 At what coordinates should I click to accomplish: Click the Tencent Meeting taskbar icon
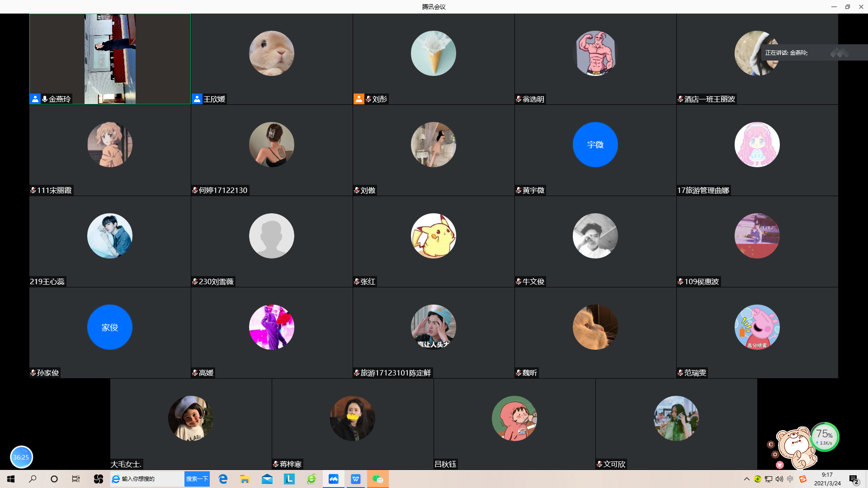point(334,479)
